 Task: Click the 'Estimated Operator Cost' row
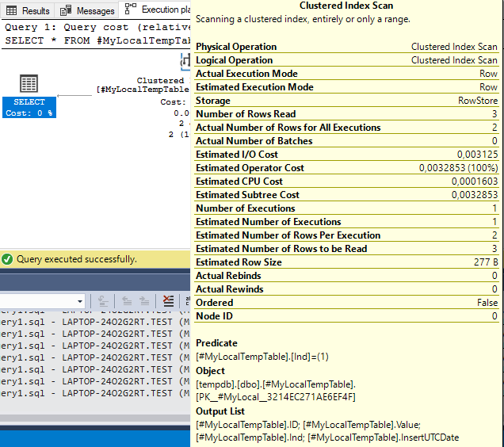[346, 168]
